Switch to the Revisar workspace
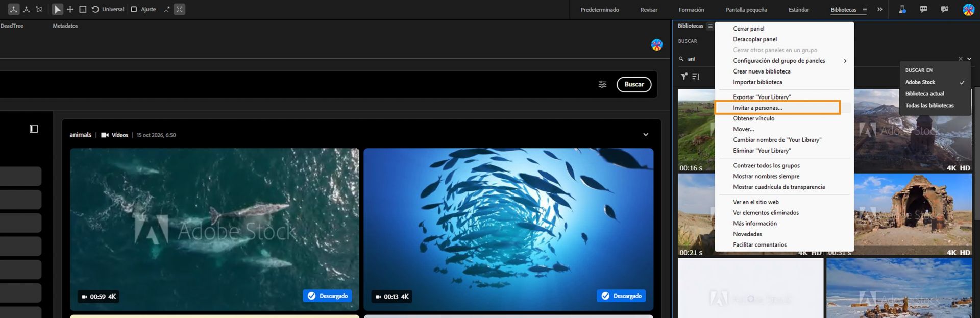This screenshot has height=318, width=980. click(x=649, y=10)
